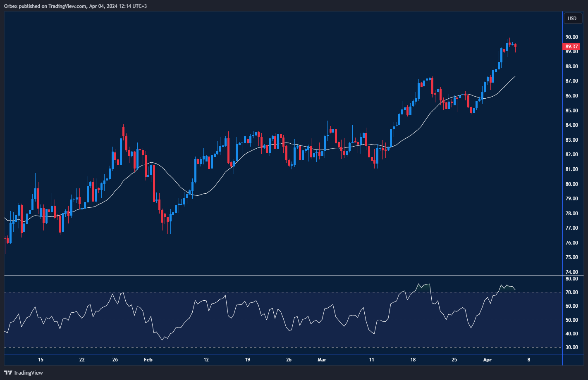588x380 pixels.
Task: Click the 74.00 price axis label
Action: pos(571,272)
